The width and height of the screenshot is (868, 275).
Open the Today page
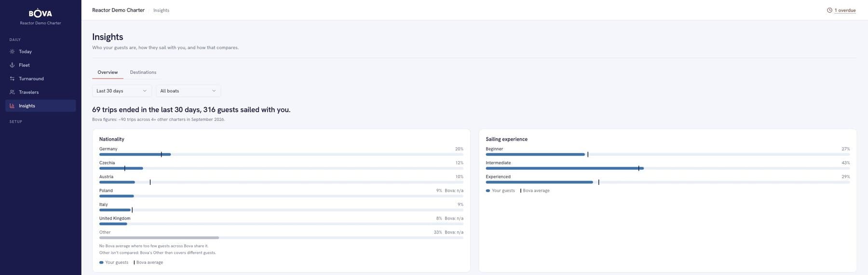coord(41,52)
